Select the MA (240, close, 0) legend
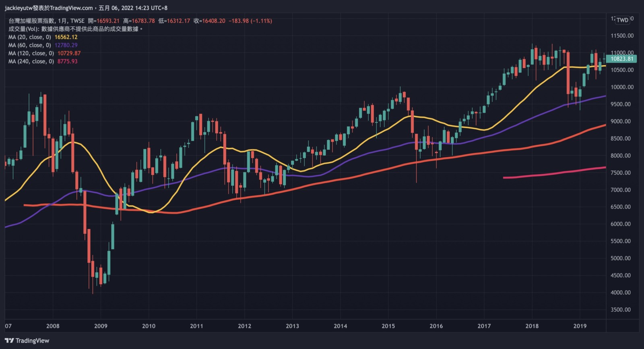 tap(31, 61)
